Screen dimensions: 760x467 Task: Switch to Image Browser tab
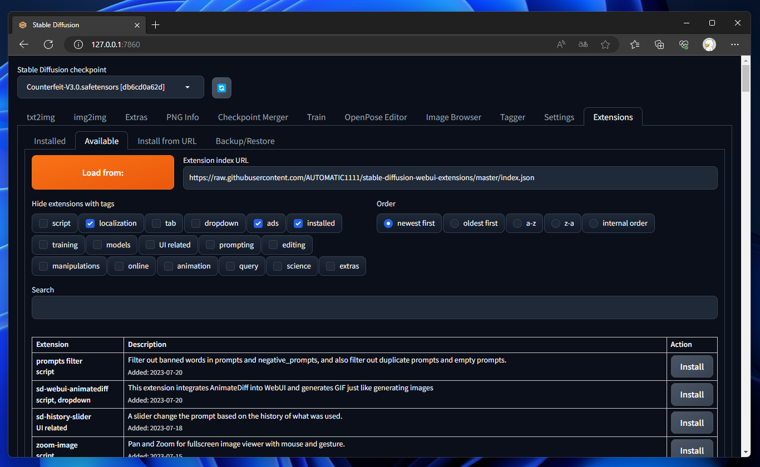click(453, 117)
